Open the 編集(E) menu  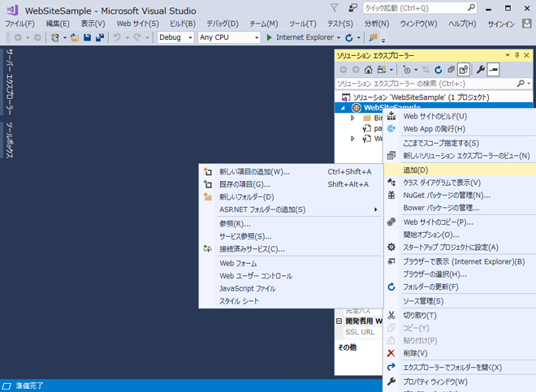tap(58, 24)
